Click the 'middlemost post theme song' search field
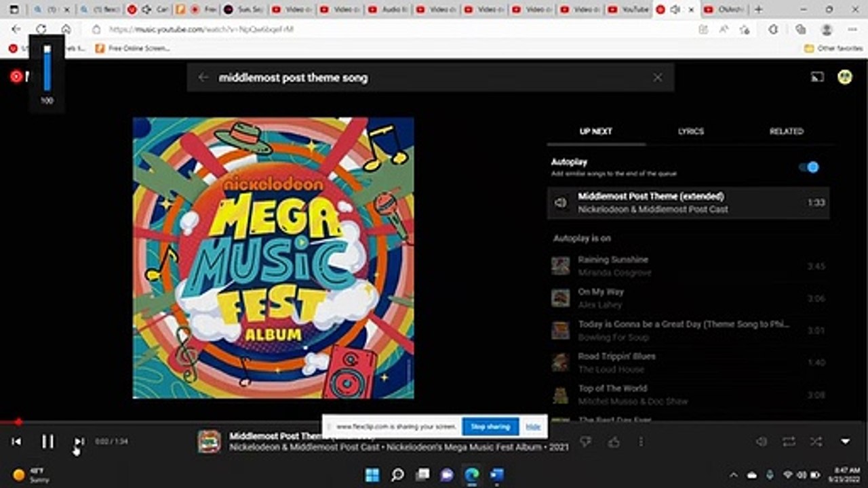This screenshot has width=868, height=488. pyautogui.click(x=431, y=77)
